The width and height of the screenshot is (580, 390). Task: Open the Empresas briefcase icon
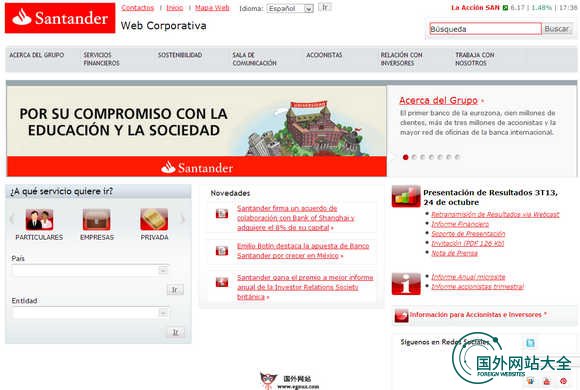coord(97,219)
